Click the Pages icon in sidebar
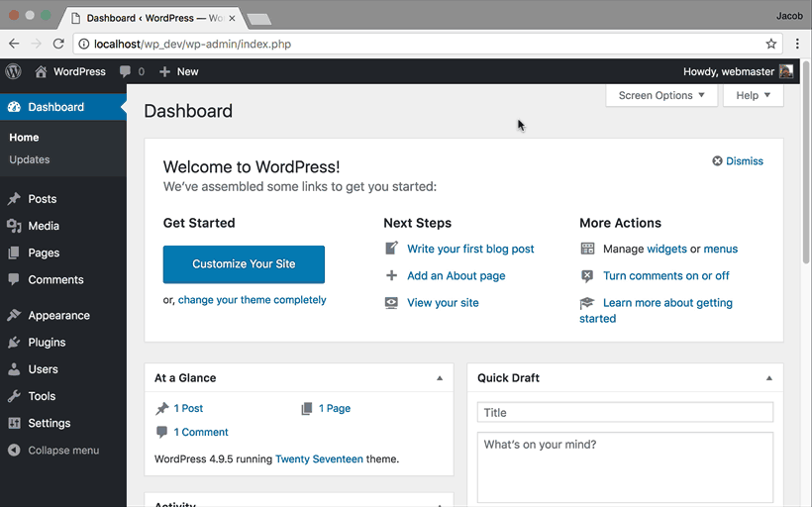Screen dimensions: 812x507 coord(14,253)
